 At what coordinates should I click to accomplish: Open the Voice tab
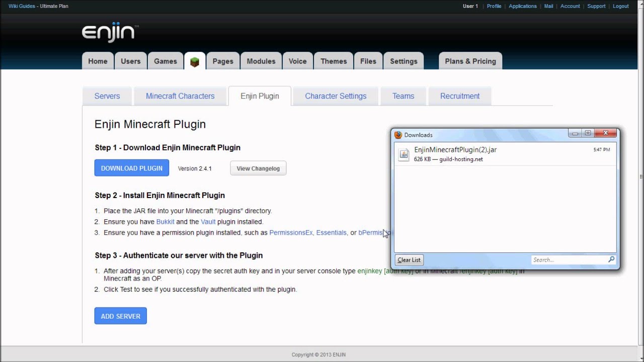297,61
